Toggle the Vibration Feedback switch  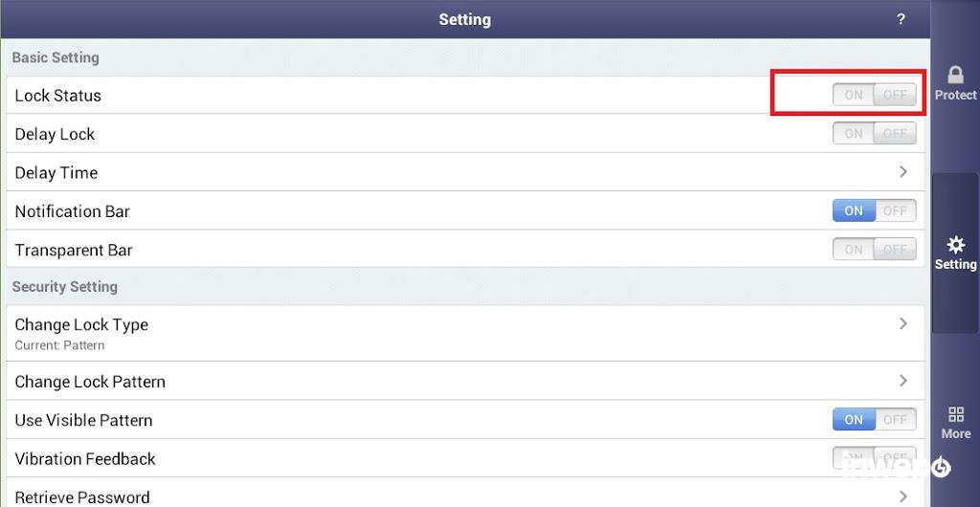pos(874,458)
